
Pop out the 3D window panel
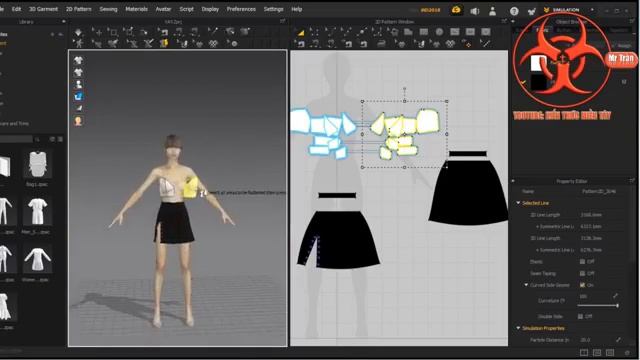[283, 21]
